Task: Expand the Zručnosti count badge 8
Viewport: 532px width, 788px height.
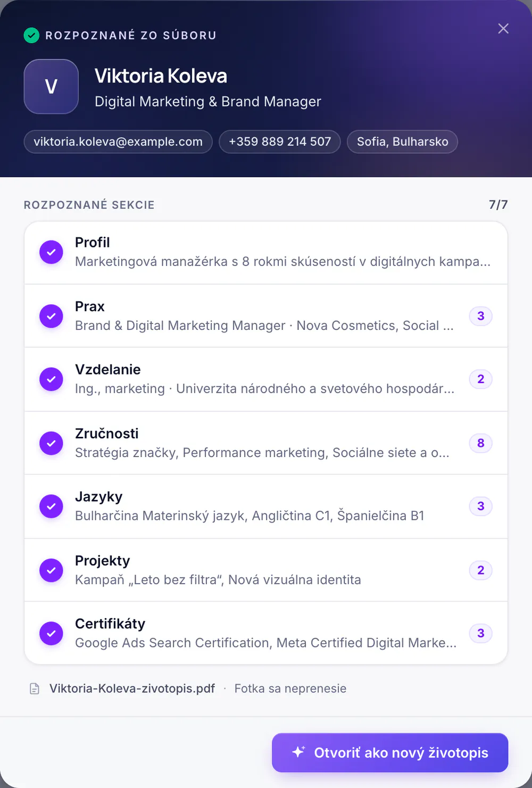Action: 481,443
